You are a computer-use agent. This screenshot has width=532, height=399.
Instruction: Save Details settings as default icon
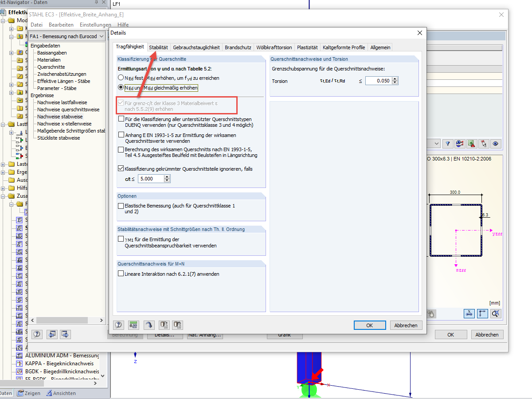[x=178, y=325]
